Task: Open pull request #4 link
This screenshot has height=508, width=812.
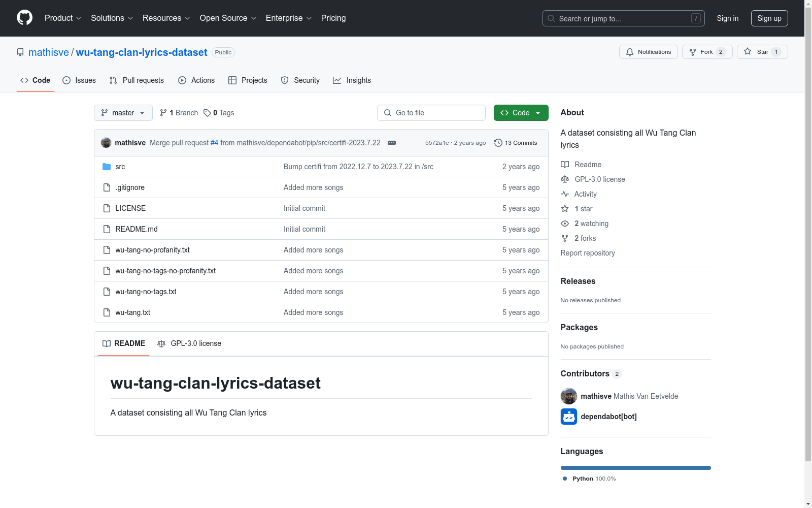Action: [x=214, y=143]
